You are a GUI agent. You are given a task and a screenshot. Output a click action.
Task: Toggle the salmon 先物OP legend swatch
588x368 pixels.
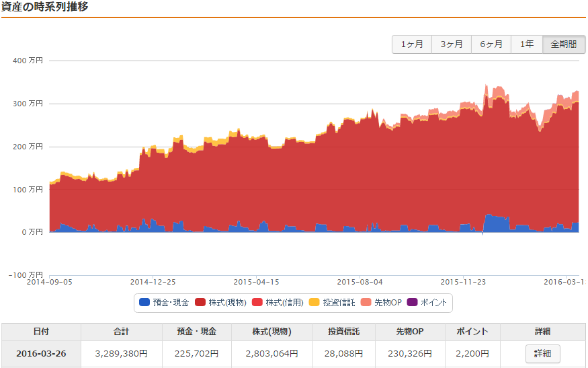pos(366,302)
